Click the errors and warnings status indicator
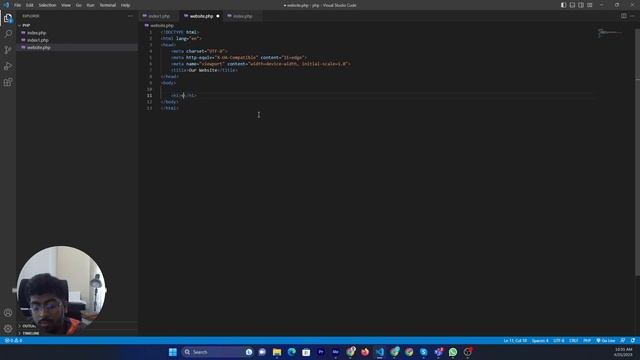 [x=13, y=340]
